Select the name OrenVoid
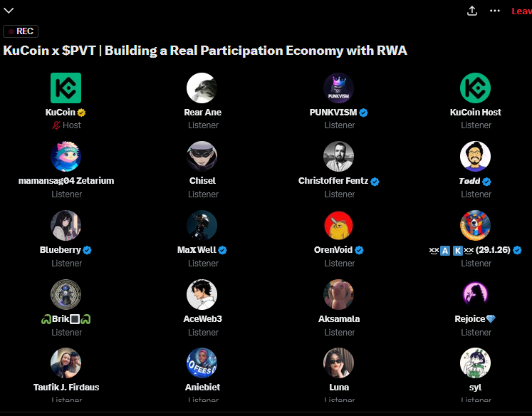Image resolution: width=532 pixels, height=416 pixels. coord(333,250)
